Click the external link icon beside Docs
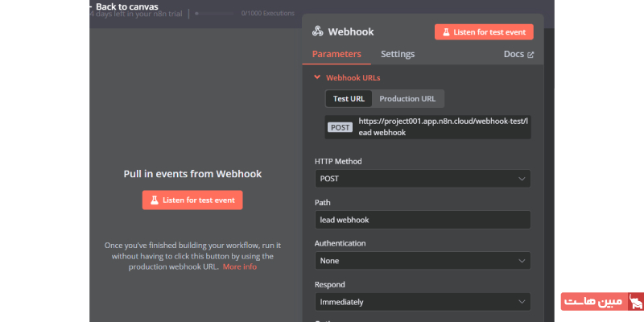Viewport: 644px width, 322px height. coord(530,55)
